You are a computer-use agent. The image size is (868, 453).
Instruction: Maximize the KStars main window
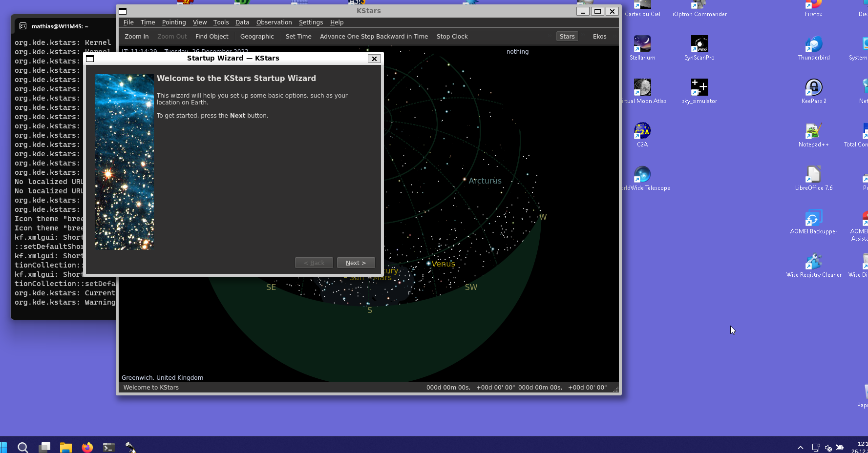[x=597, y=11]
